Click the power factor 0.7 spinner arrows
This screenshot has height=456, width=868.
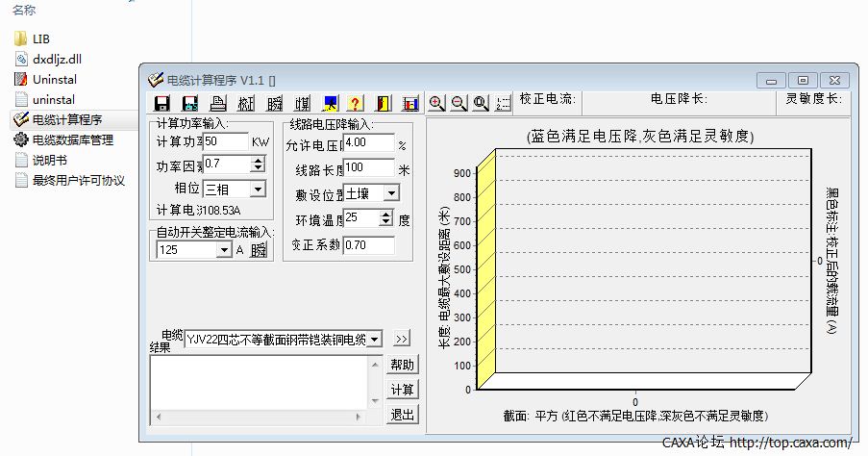pyautogui.click(x=258, y=165)
